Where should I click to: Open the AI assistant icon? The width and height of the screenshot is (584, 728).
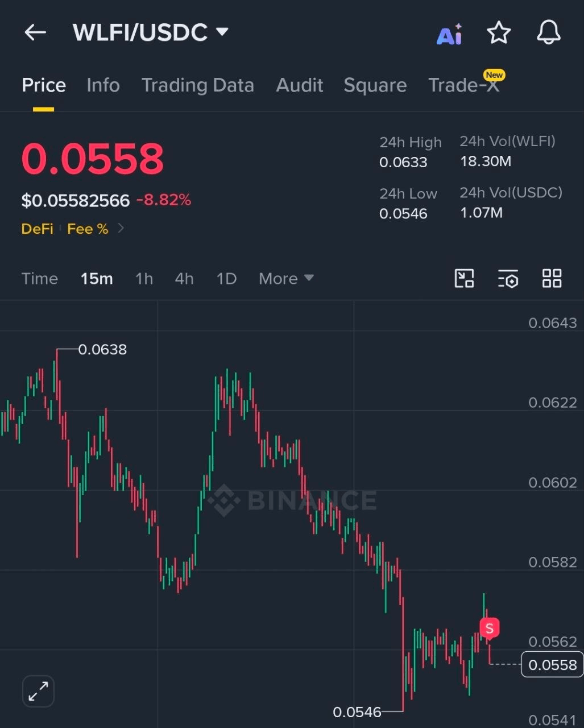click(x=449, y=34)
